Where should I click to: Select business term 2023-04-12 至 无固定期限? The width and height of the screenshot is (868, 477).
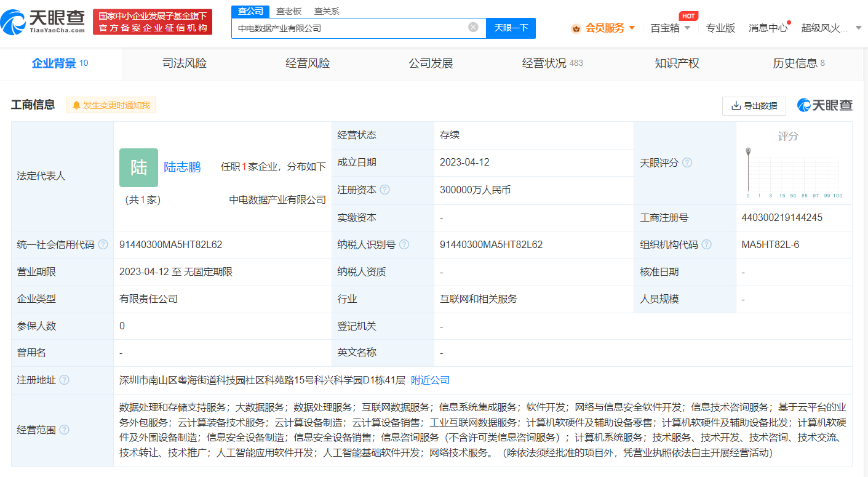pyautogui.click(x=176, y=271)
